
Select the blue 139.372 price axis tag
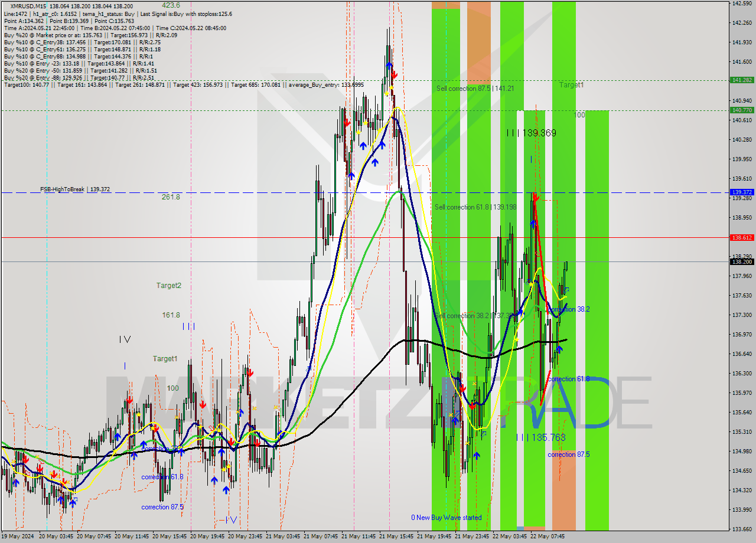742,192
